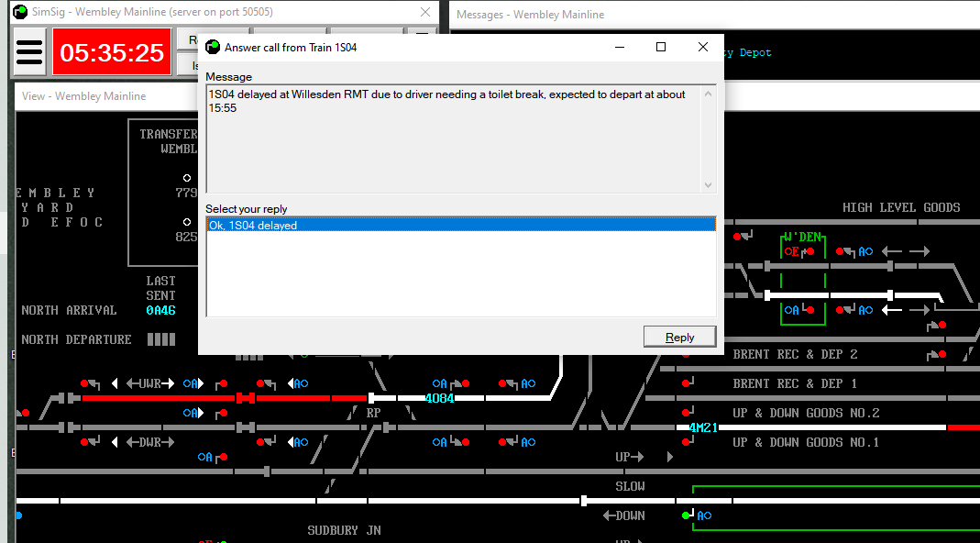Toggle the OA auto button in the W'DEN box
980x543 pixels.
pos(791,310)
